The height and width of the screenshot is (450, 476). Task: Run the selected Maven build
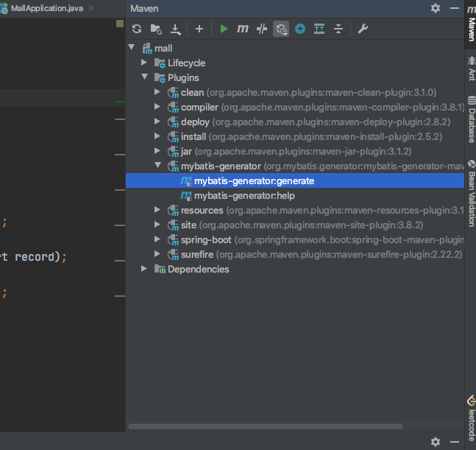point(224,29)
